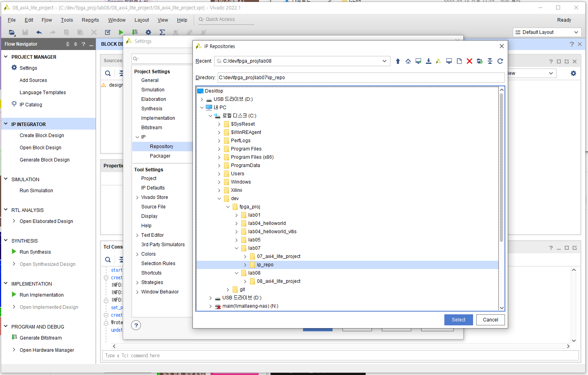The width and height of the screenshot is (588, 375).
Task: Select the Program Files (x86) folder
Action: click(252, 157)
